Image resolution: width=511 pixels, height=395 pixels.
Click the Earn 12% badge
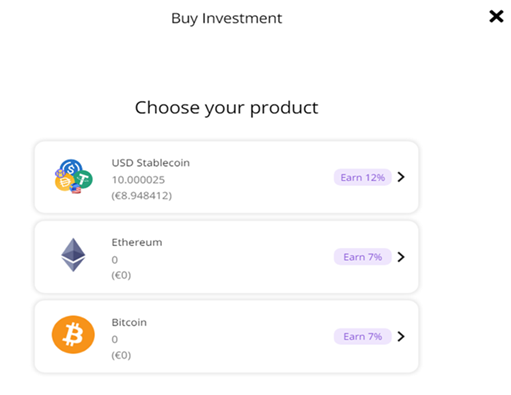pos(363,177)
